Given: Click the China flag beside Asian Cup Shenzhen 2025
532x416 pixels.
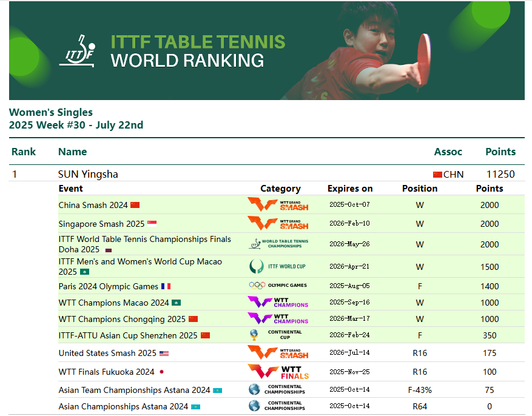Looking at the screenshot, I should (205, 335).
